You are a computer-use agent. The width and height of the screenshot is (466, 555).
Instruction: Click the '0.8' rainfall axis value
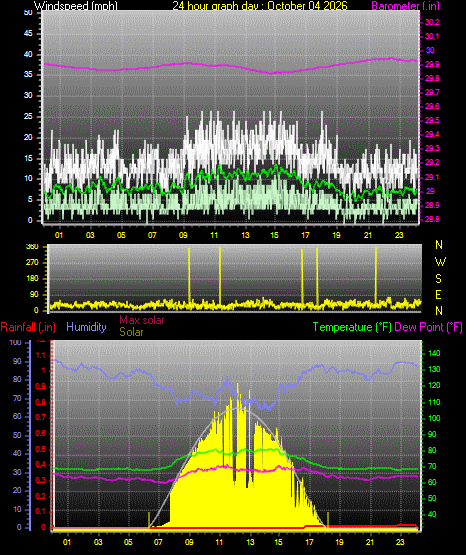tap(41, 402)
